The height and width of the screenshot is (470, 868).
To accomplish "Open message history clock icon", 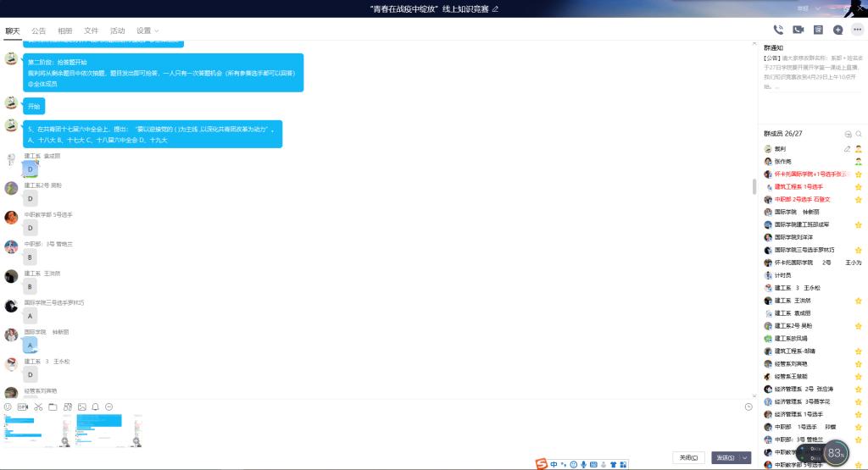I will [x=748, y=406].
